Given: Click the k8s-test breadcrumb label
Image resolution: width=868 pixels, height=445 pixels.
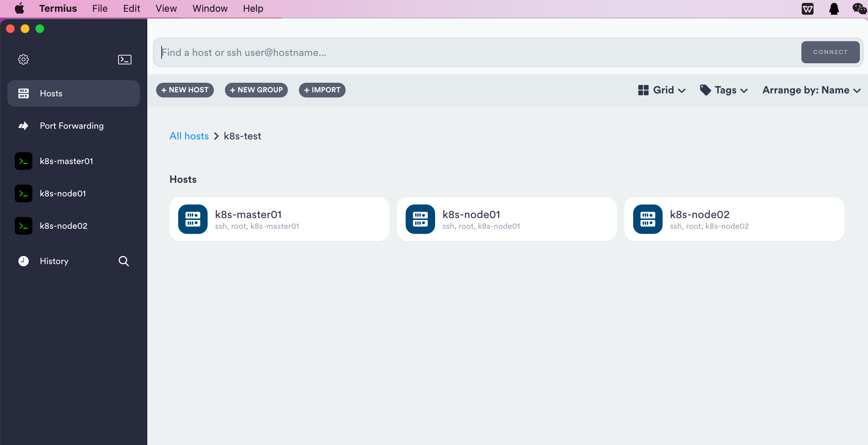Looking at the screenshot, I should click(x=242, y=136).
